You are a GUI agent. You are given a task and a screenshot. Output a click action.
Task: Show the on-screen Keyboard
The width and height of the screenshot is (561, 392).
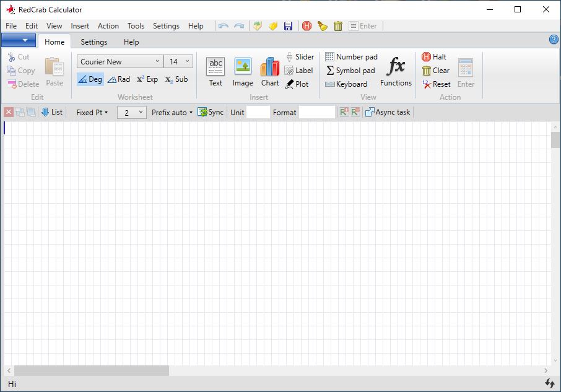pyautogui.click(x=346, y=84)
